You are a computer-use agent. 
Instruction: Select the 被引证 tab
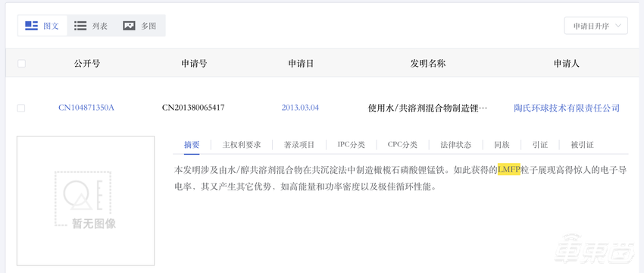(582, 145)
